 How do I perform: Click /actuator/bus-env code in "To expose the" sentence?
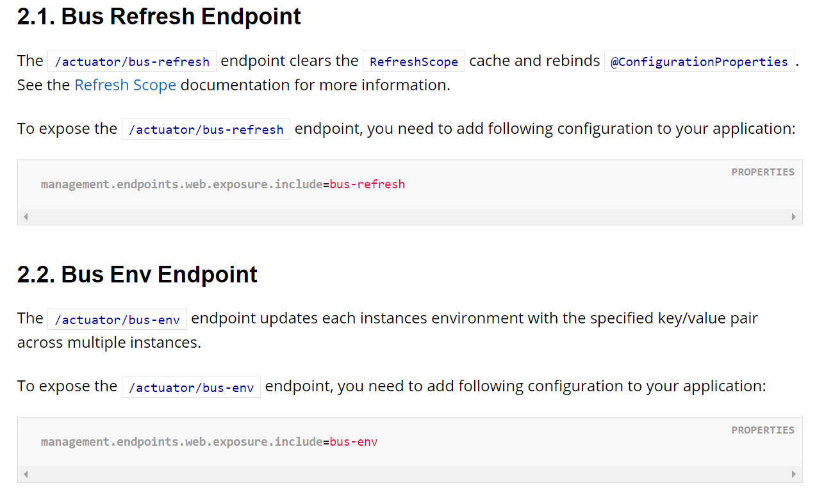click(x=191, y=387)
